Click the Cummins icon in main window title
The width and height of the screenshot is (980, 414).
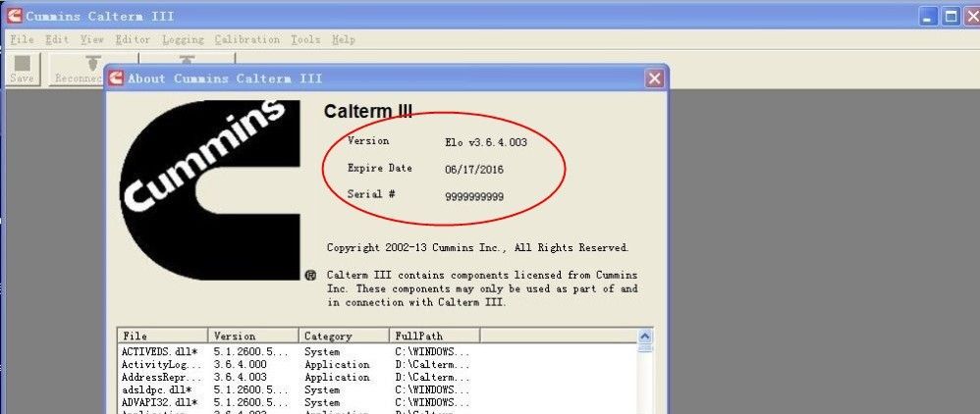pos(14,15)
